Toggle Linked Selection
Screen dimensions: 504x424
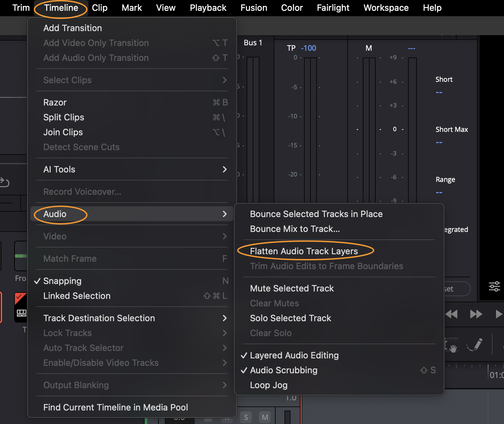point(132,296)
